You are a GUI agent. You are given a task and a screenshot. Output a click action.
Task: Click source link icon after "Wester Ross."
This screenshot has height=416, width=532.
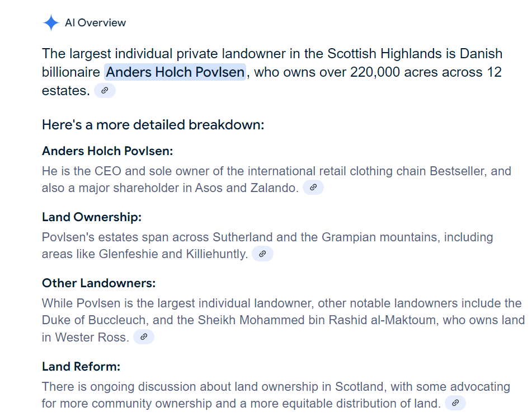point(144,337)
